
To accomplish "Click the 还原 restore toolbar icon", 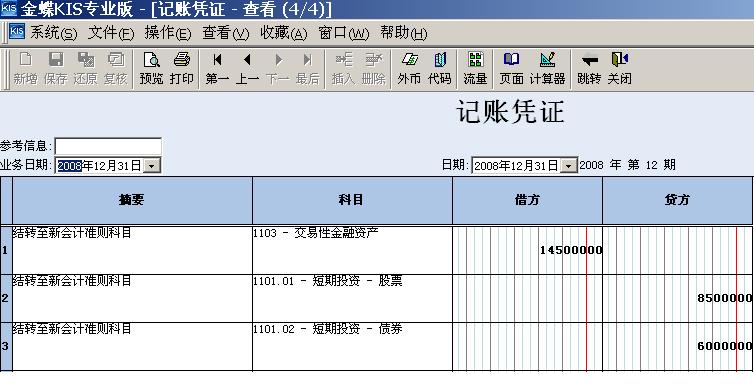I will click(x=86, y=69).
